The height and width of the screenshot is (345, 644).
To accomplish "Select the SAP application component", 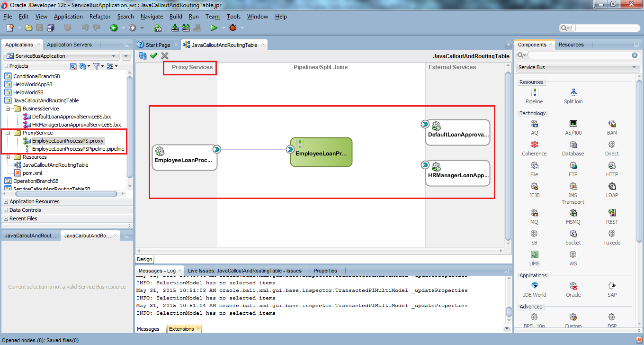I will (612, 290).
